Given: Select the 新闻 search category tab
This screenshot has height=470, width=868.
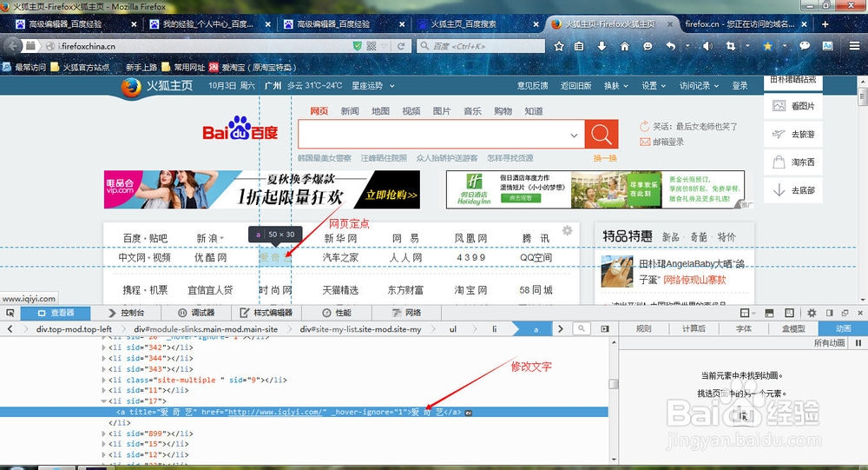Looking at the screenshot, I should 350,111.
